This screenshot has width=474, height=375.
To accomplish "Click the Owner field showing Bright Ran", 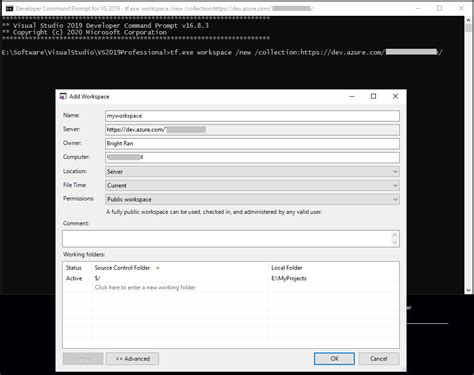I will point(252,144).
